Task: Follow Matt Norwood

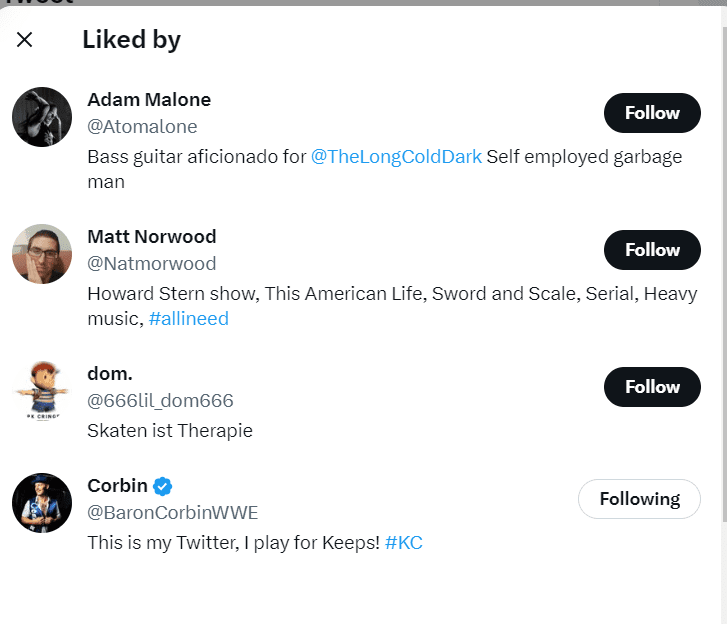Action: (652, 250)
